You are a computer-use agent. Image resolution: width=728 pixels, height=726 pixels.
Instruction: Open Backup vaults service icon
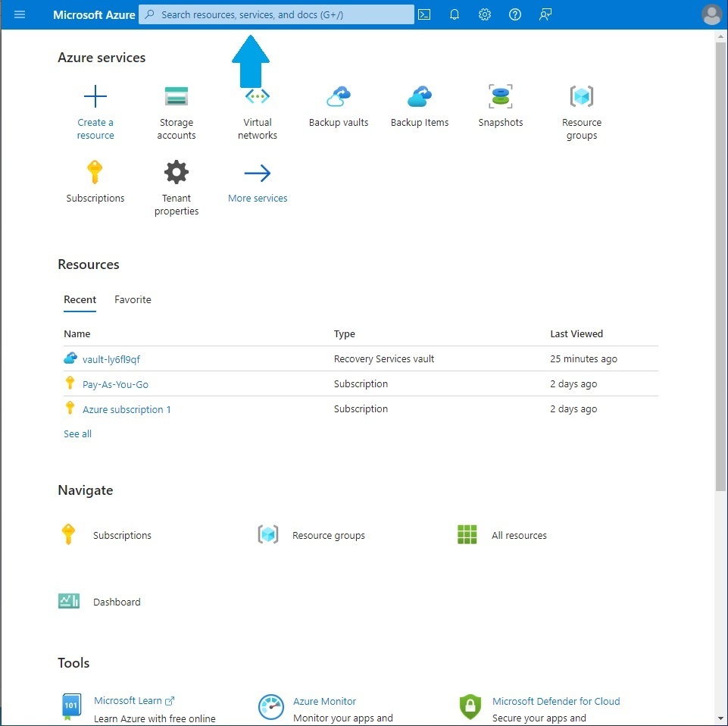339,96
